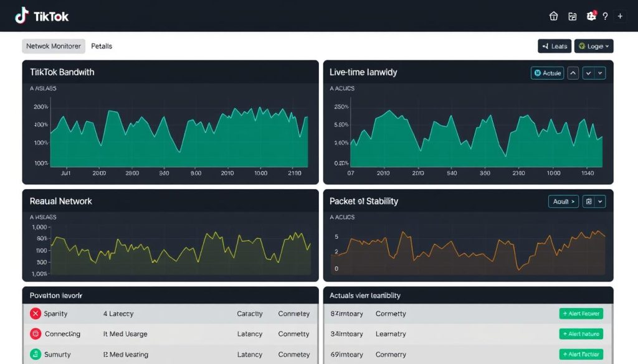Collapse Live-time panel with up chevron
The height and width of the screenshot is (364, 638).
click(573, 73)
